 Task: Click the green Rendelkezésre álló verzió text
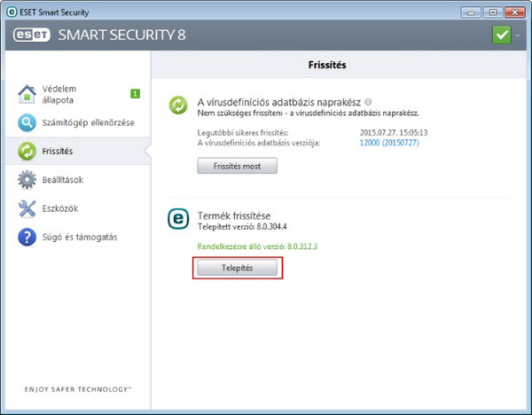tap(256, 246)
